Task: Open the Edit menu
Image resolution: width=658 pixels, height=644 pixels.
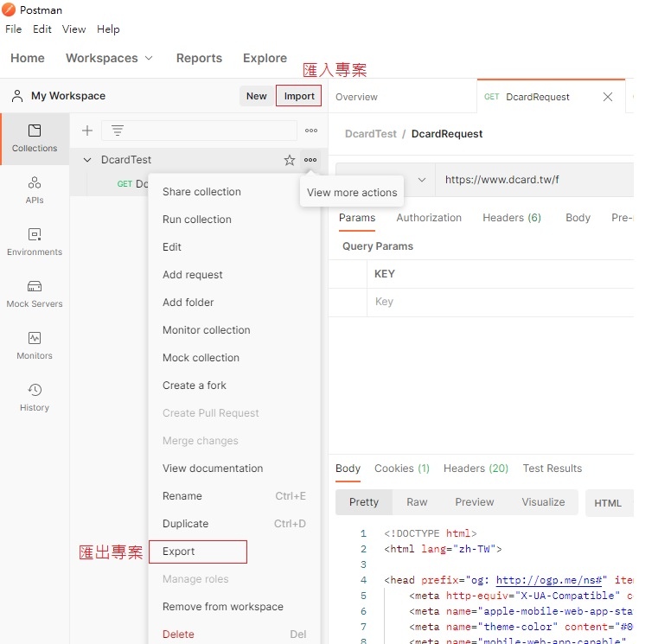Action: [42, 29]
